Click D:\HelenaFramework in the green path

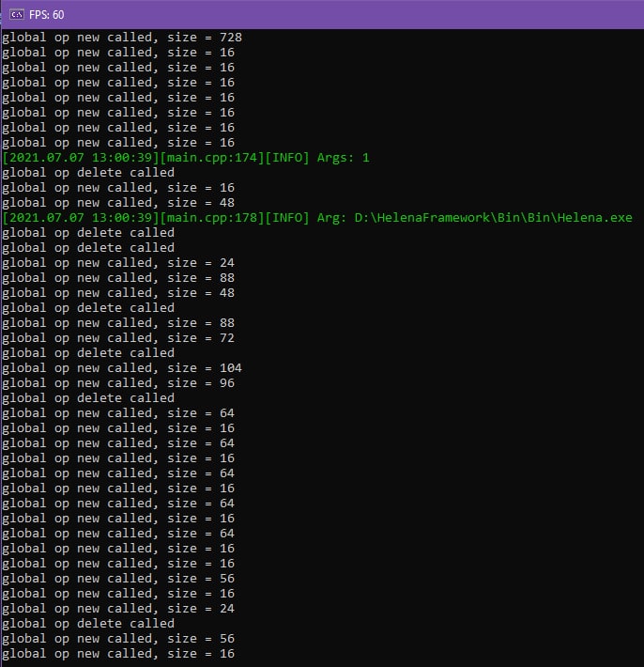422,218
